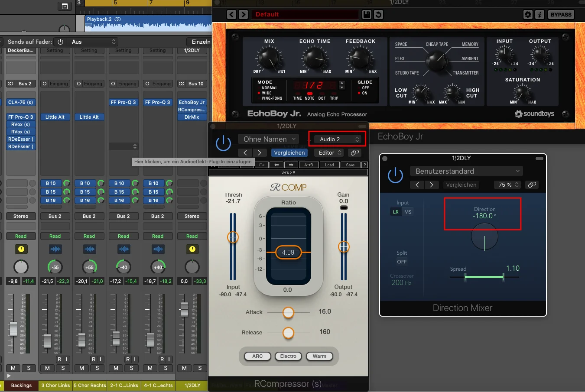Click Direction Mixer Spread slider
Image resolution: width=585 pixels, height=392 pixels.
[x=484, y=277]
